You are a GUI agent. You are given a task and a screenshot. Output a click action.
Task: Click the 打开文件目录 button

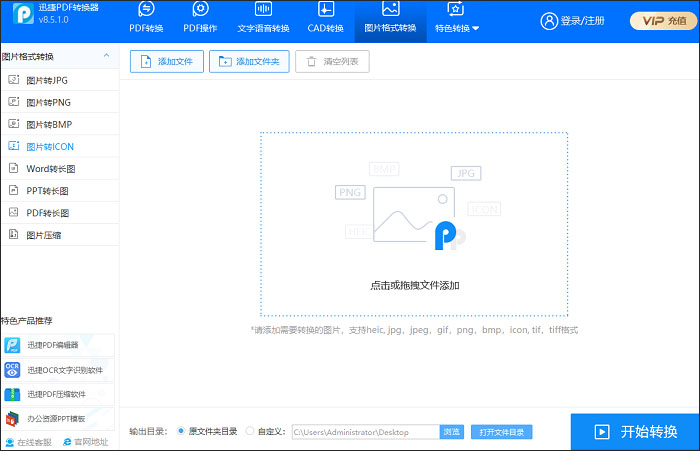(501, 432)
